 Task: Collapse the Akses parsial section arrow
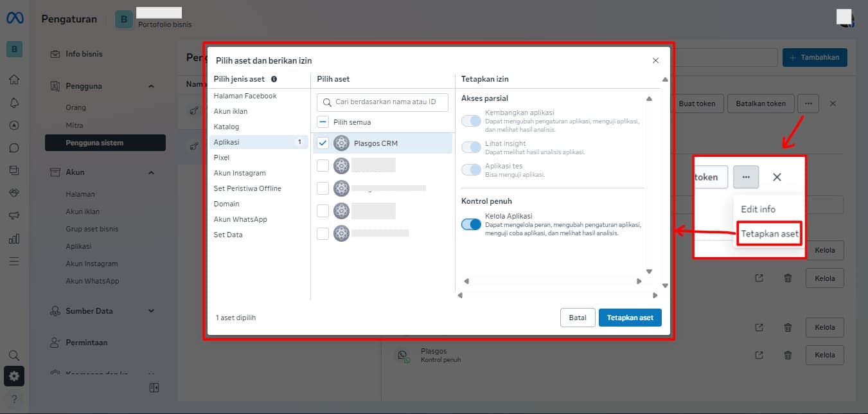[x=649, y=99]
